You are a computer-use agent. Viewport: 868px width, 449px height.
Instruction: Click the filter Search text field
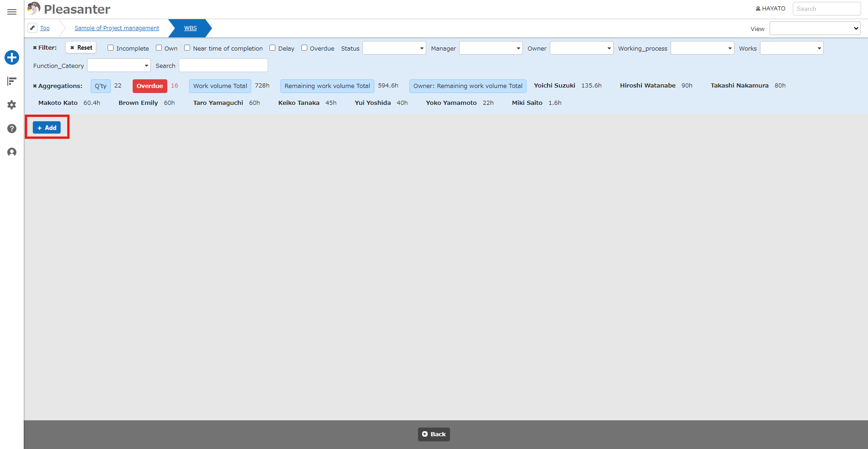tap(223, 65)
